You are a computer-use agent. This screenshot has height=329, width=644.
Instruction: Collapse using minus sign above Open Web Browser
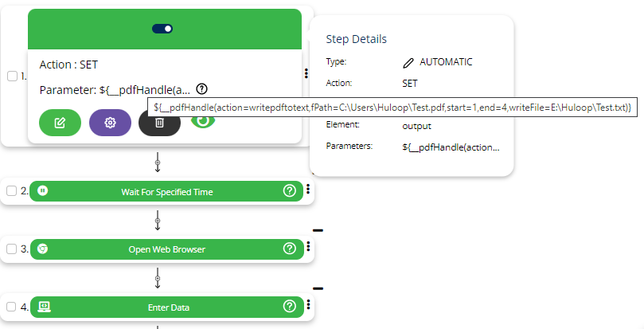point(318,230)
